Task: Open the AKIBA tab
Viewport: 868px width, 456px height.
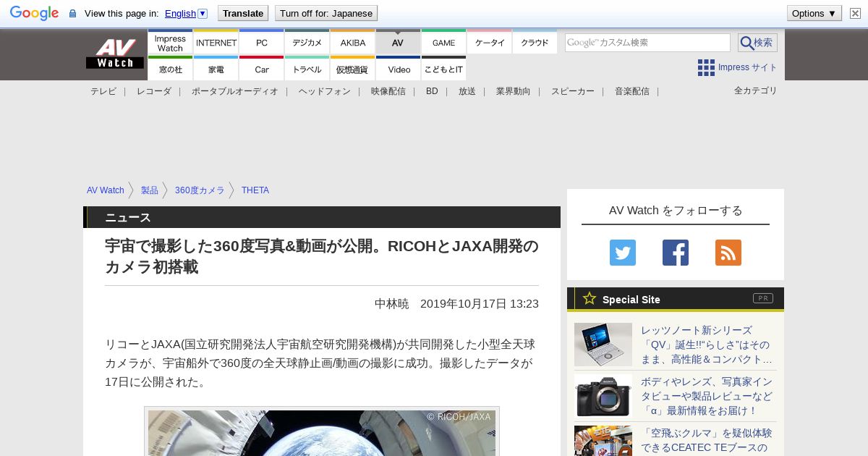Action: coord(353,43)
